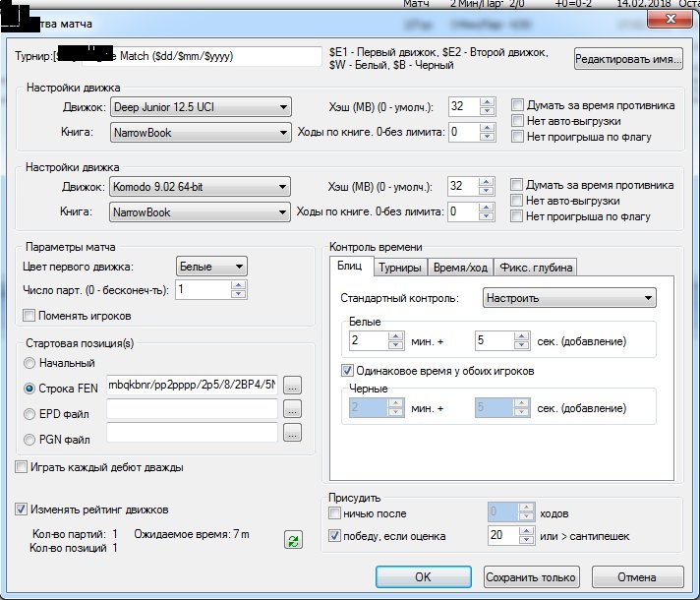The image size is (700, 600).
Task: Click the Турнир name text field
Action: coord(187,56)
